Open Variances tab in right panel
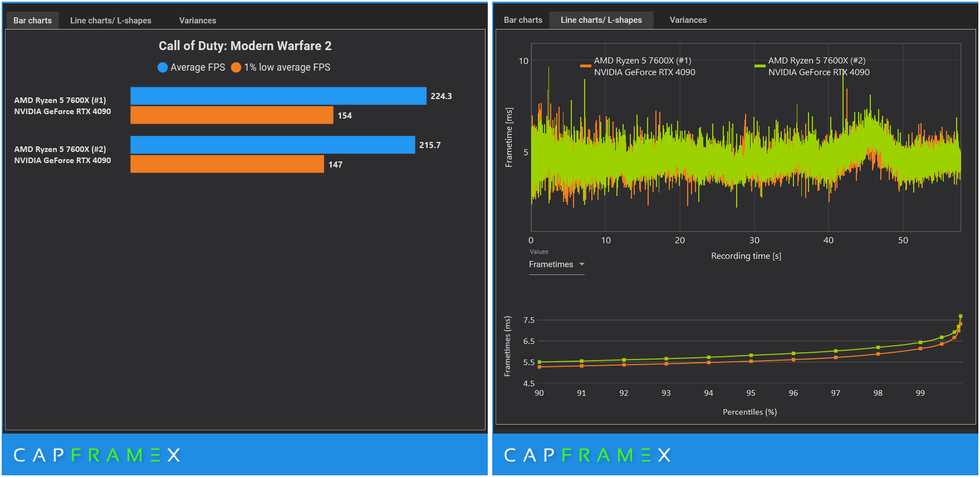Image resolution: width=980 pixels, height=477 pixels. (688, 20)
